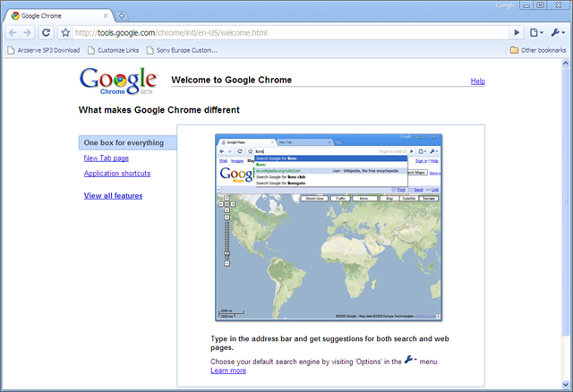Open the Other bookmarks folder
This screenshot has width=573, height=392.
(538, 50)
